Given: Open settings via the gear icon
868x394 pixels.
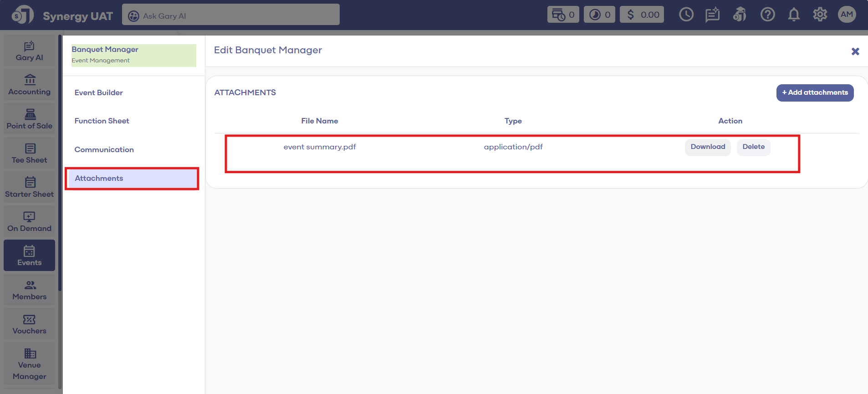Looking at the screenshot, I should (820, 15).
